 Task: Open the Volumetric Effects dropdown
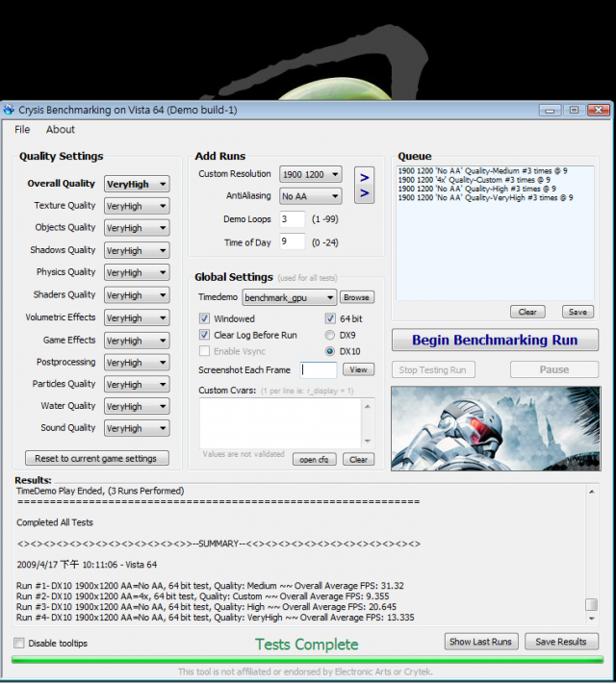coord(137,317)
